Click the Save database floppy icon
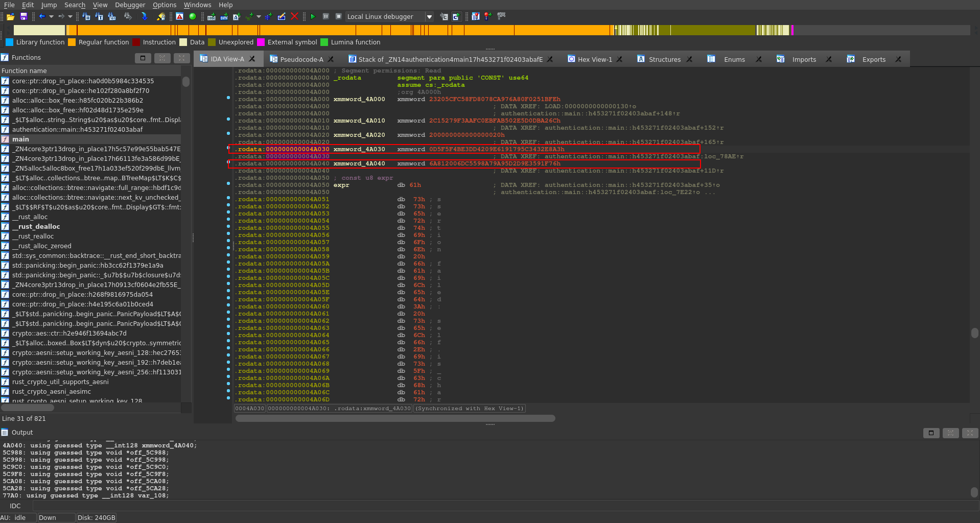 click(x=24, y=17)
